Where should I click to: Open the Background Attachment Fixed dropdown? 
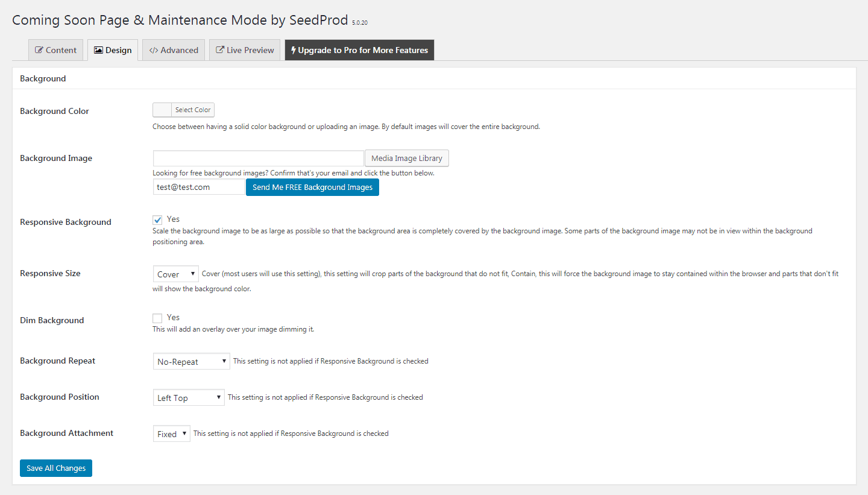(x=172, y=434)
